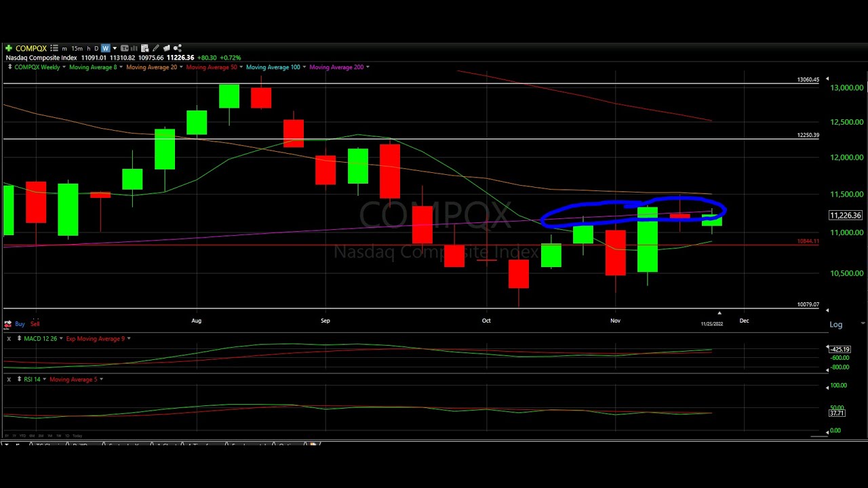Screen dimensions: 868x488
Task: Select the weekly (W) interval
Action: pyautogui.click(x=105, y=48)
